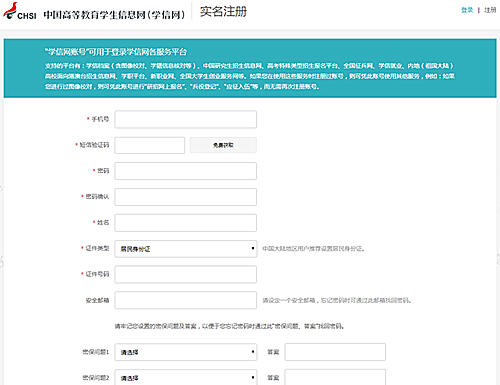Click the 免费获取 button
The image size is (500, 385).
point(223,145)
